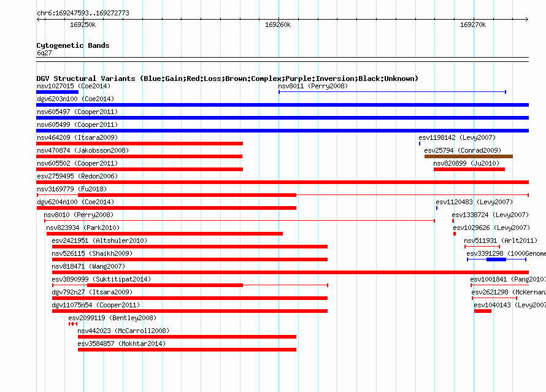Click the nsv605499 (Cooper2011) label
This screenshot has width=546, height=392.
click(77, 125)
